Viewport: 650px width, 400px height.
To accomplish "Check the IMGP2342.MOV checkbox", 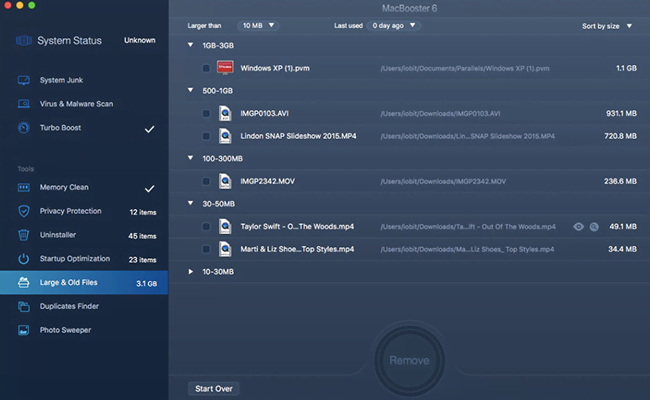I will click(206, 181).
